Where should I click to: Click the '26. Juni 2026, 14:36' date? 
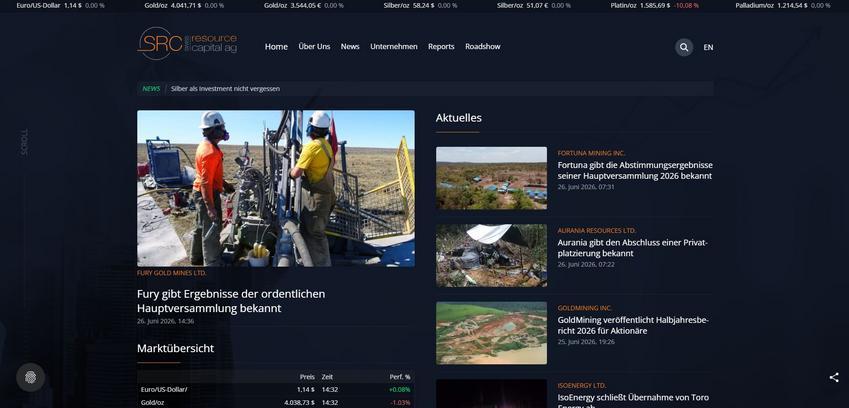165,321
